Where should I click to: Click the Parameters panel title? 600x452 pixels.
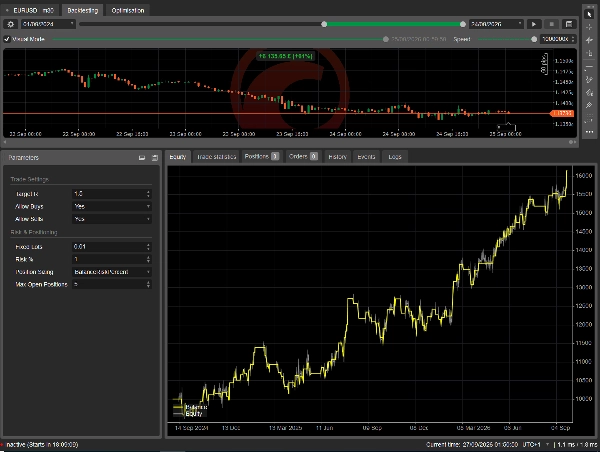[x=23, y=158]
